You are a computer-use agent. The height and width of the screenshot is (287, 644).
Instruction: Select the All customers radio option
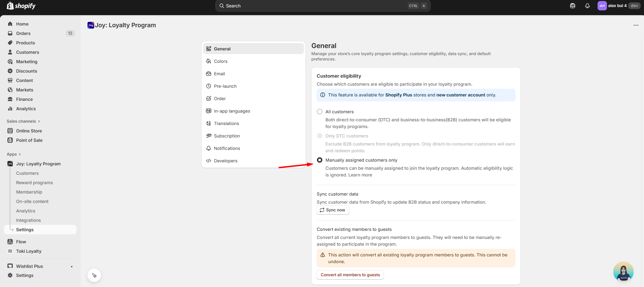320,112
